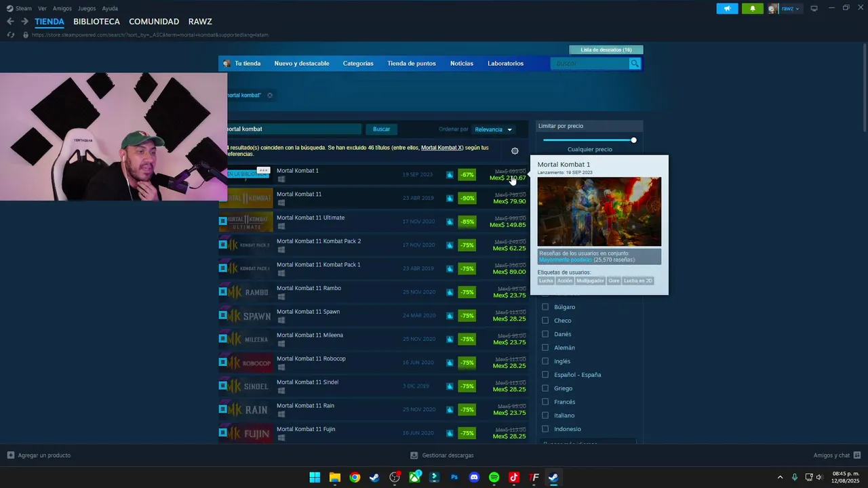Click the wishlist icon on Mortal Kombat 11 Fujin
Viewport: 868px width, 488px height.
pyautogui.click(x=222, y=432)
